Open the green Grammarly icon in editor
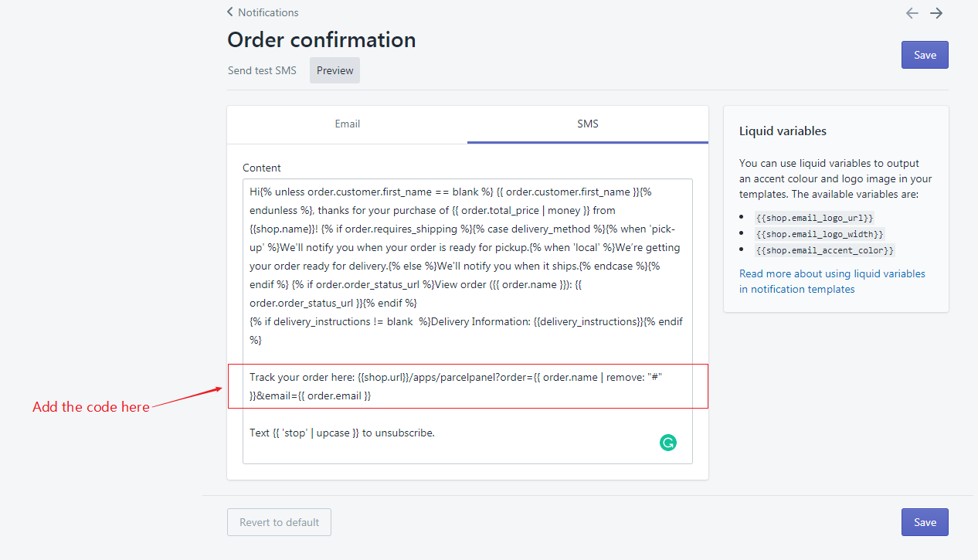Screen dimensions: 978x560 coord(668,443)
